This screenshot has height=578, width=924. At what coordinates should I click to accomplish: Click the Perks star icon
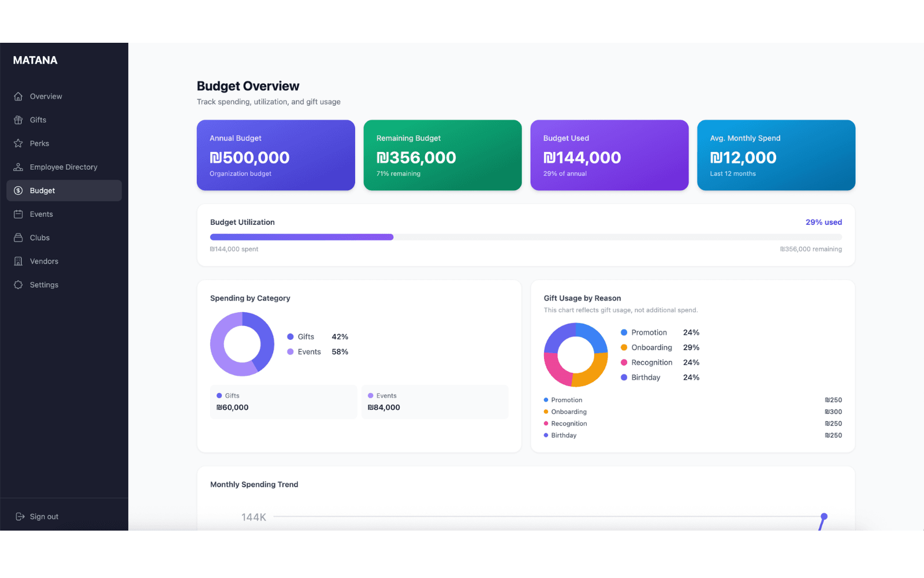(18, 143)
